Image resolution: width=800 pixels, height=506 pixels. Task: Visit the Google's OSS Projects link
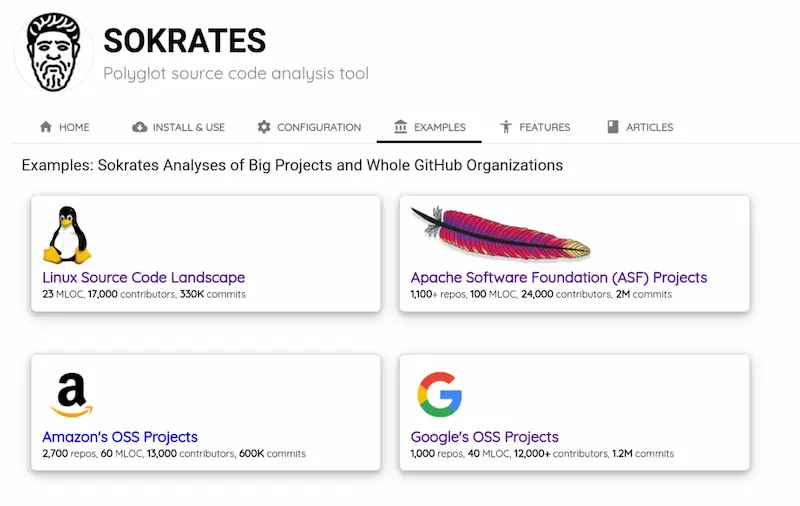coord(485,437)
